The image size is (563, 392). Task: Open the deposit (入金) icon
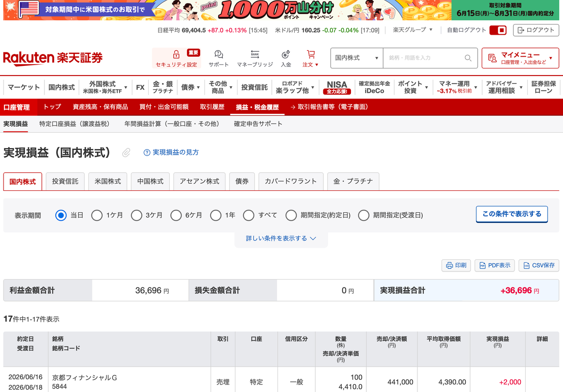pos(286,54)
